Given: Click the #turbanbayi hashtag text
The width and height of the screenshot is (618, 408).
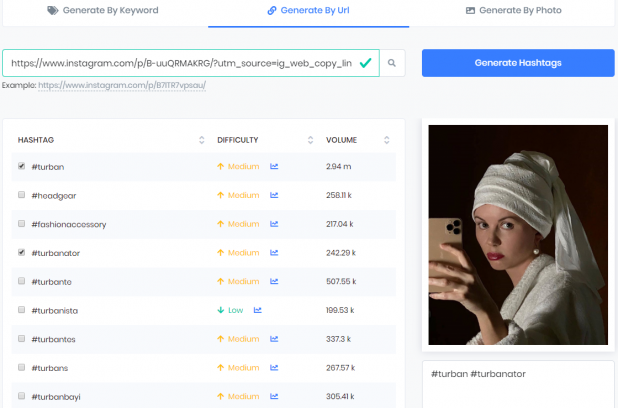Looking at the screenshot, I should point(56,397).
